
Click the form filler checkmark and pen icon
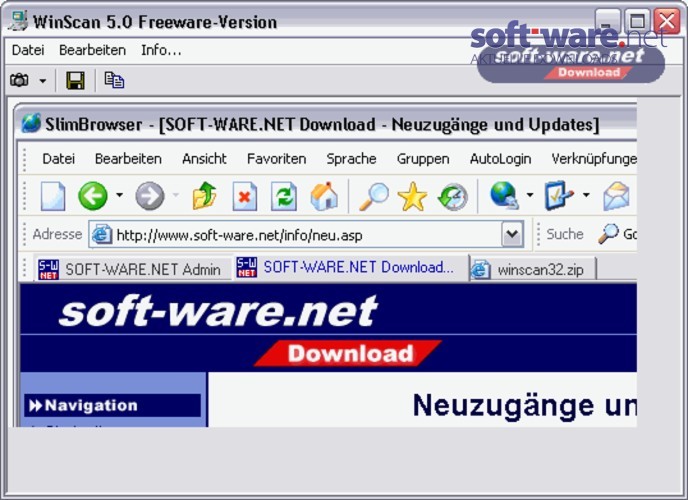[559, 195]
